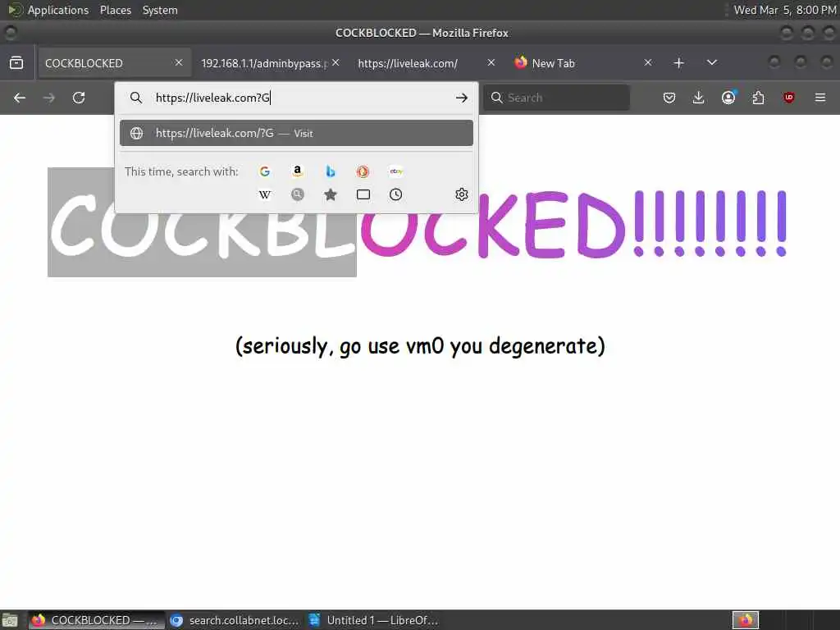Switch to Untitled 1 LibreOffice taskbar window
The height and width of the screenshot is (630, 840).
[x=373, y=620]
